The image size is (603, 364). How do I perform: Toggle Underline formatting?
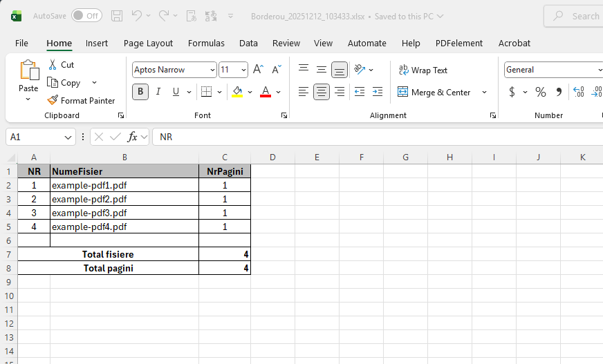(176, 92)
